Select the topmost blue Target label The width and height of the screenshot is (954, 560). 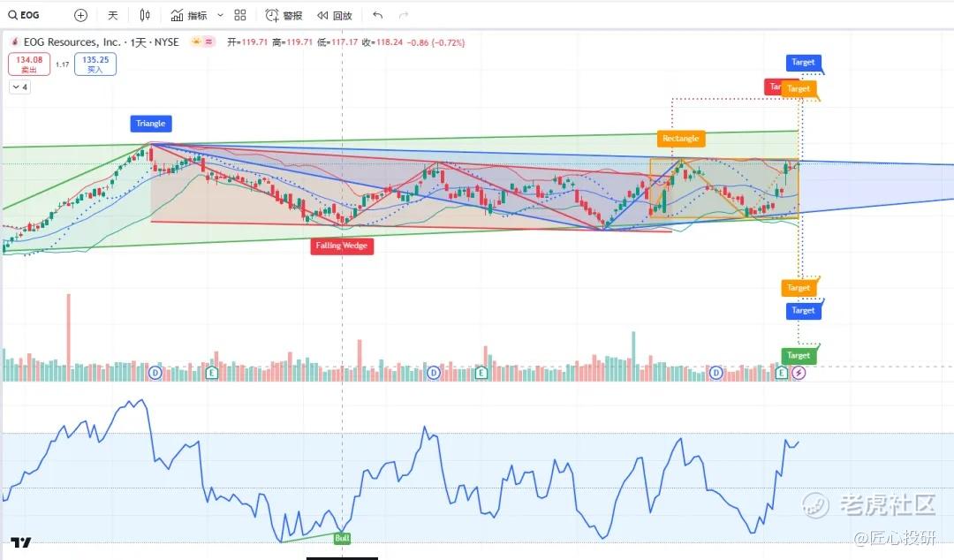pos(803,62)
